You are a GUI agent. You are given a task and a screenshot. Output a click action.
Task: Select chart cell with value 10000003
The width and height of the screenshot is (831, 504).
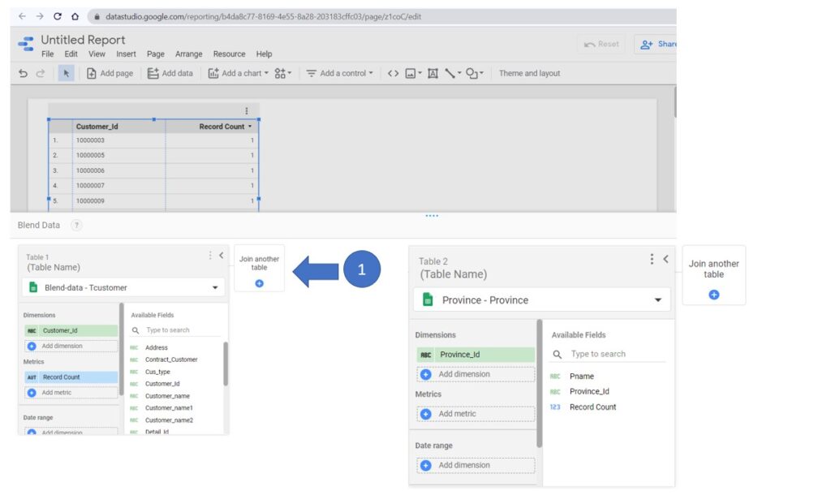(90, 140)
